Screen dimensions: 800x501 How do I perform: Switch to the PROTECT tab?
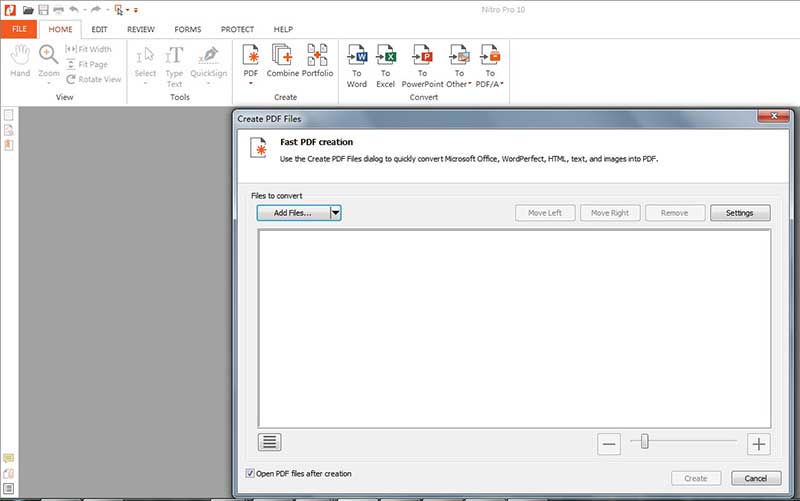click(x=237, y=29)
